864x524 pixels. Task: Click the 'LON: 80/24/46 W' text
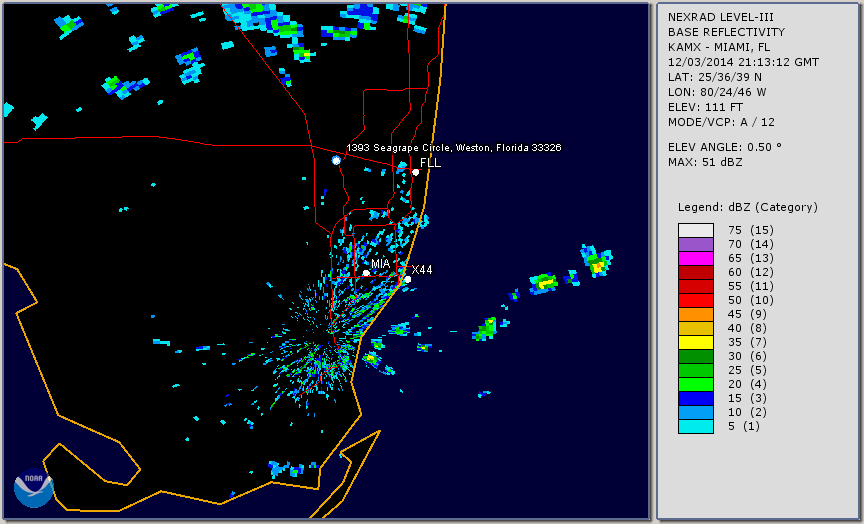(x=717, y=92)
